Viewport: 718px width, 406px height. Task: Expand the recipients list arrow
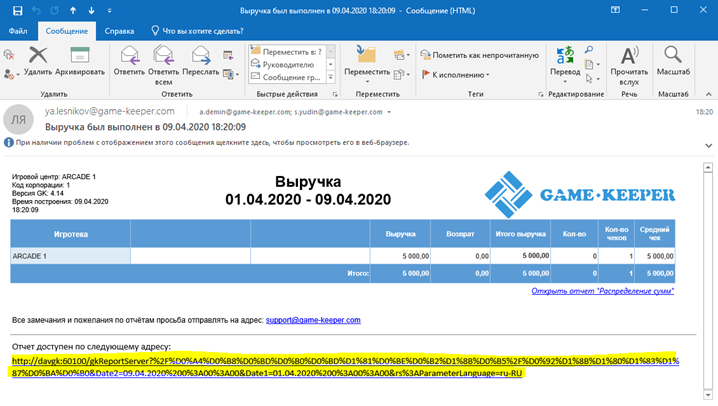point(389,112)
